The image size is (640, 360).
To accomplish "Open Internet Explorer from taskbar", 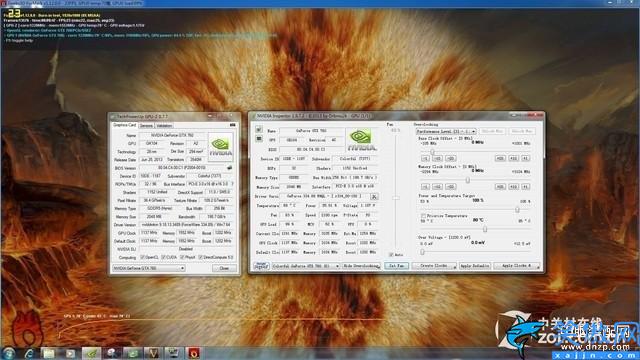I will [30, 353].
